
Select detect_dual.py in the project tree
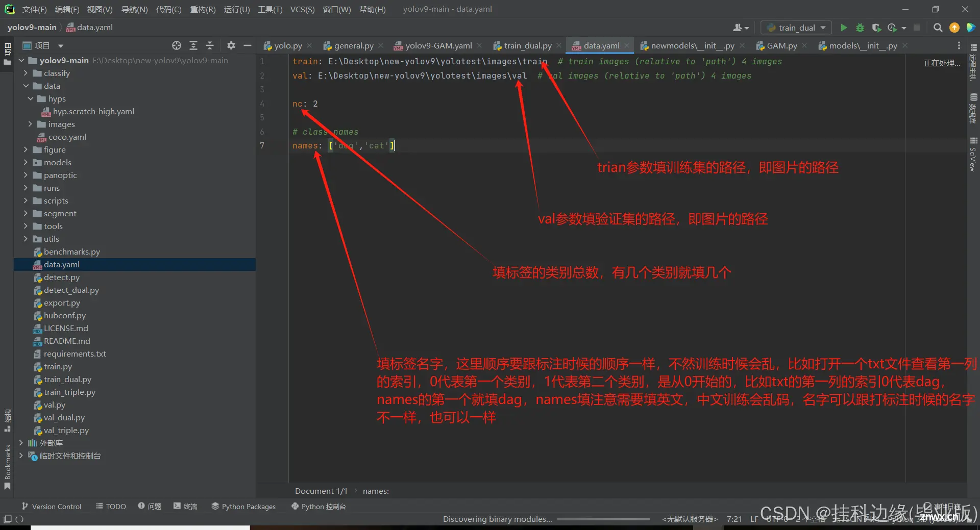pyautogui.click(x=71, y=290)
